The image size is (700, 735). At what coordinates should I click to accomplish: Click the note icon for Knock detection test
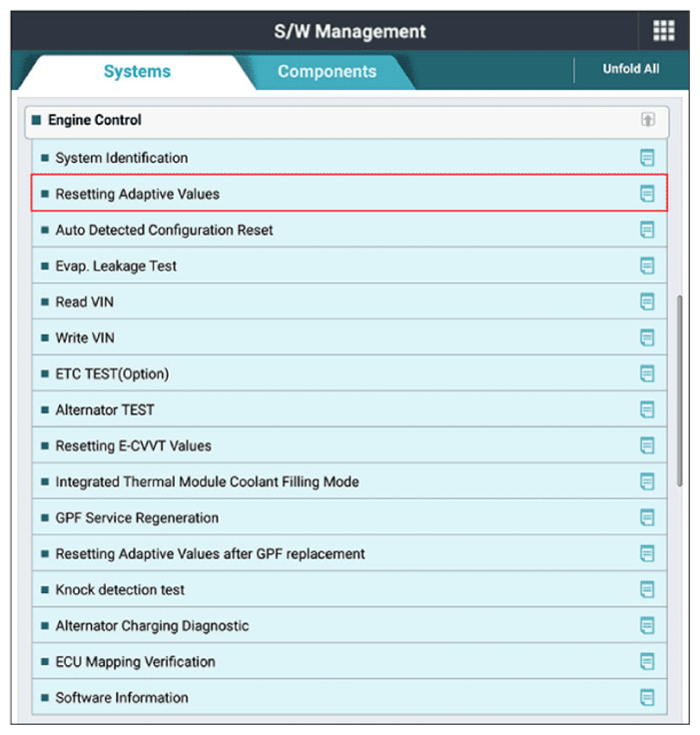647,589
